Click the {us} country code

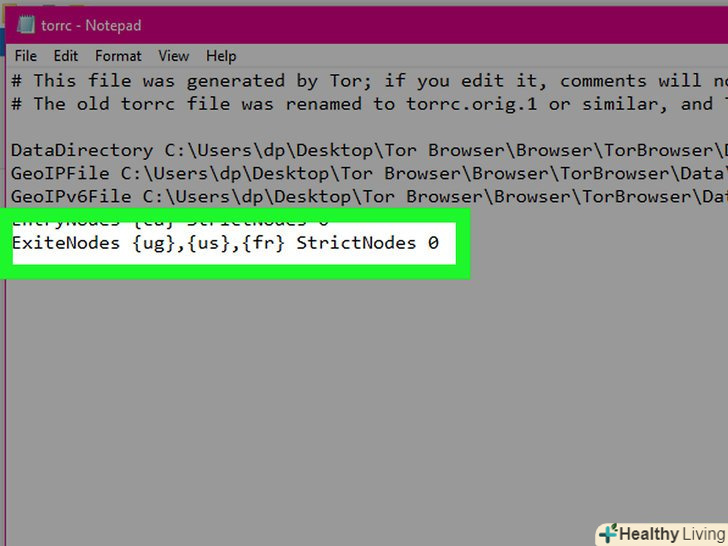click(x=209, y=243)
